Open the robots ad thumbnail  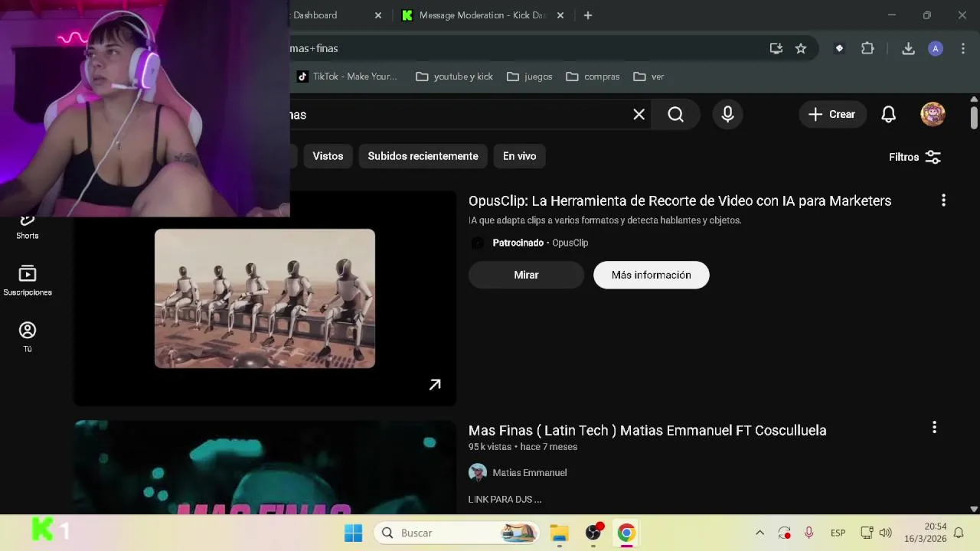point(265,298)
